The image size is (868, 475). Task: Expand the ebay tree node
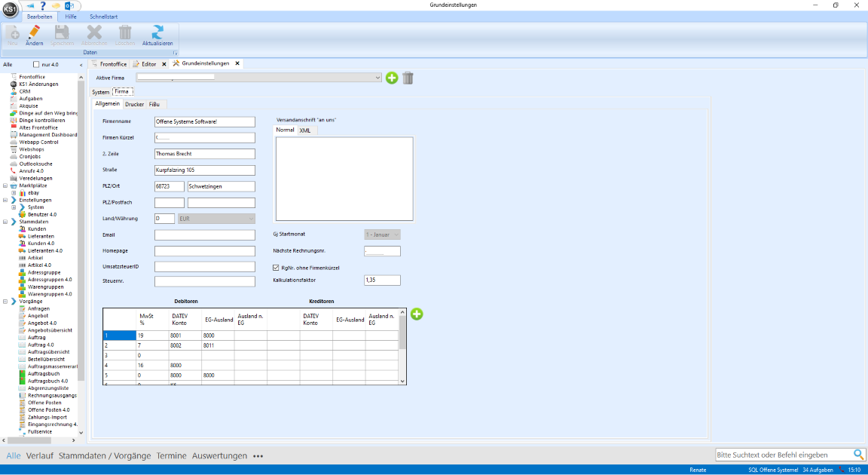click(x=14, y=193)
